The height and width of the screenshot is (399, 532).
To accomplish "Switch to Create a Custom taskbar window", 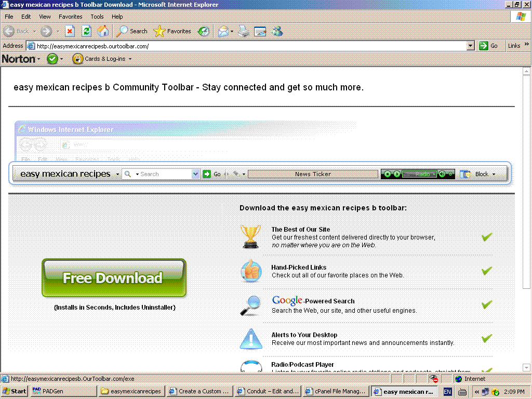I will (200, 391).
